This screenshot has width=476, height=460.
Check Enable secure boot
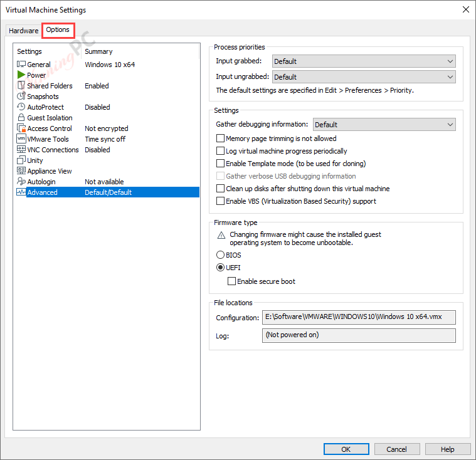(231, 281)
